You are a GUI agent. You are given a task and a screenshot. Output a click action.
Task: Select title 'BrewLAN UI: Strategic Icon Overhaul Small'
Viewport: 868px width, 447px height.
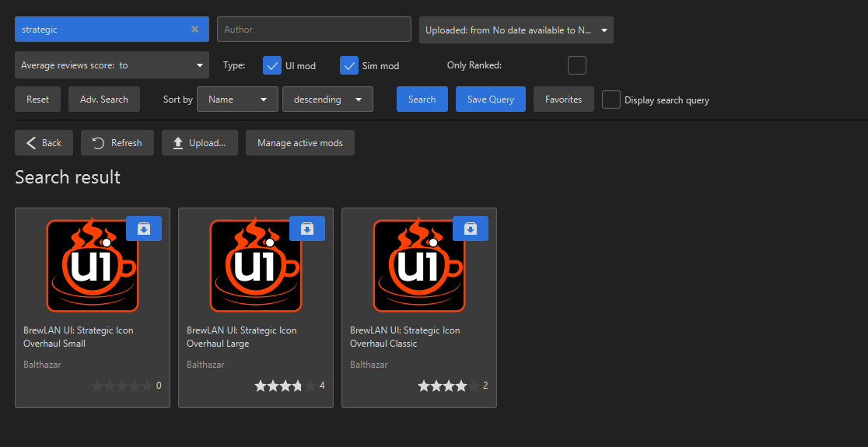click(79, 337)
